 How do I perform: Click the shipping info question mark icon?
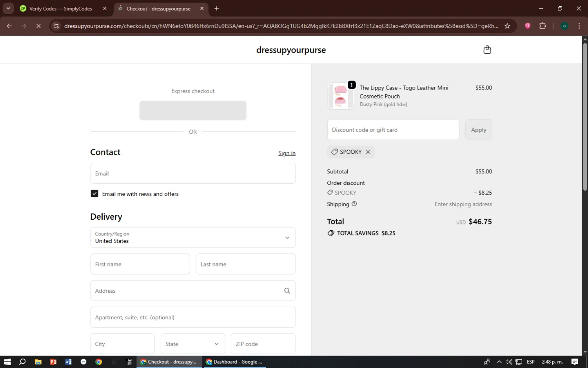pyautogui.click(x=354, y=204)
